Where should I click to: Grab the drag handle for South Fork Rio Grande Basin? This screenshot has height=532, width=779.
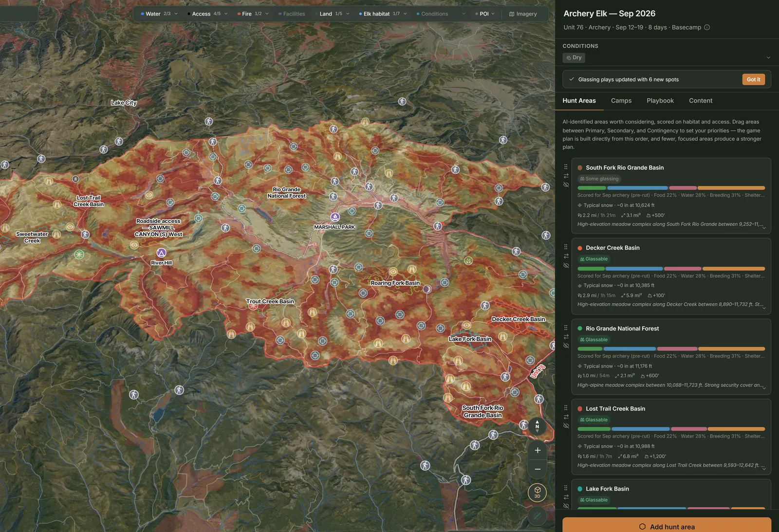[x=566, y=166]
